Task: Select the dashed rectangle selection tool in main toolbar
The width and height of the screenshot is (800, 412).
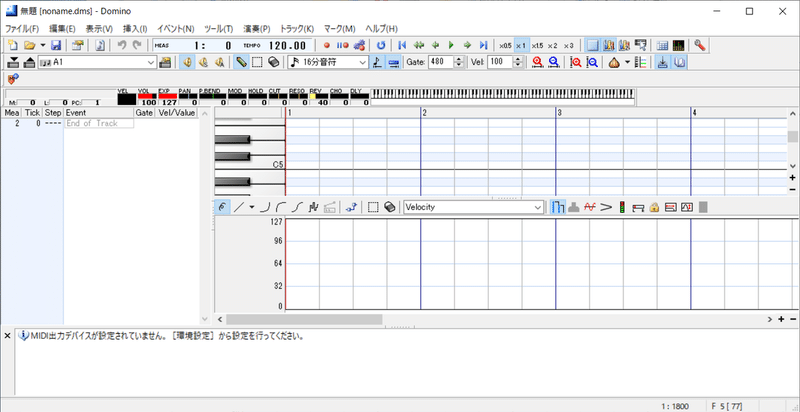Action: coord(257,62)
